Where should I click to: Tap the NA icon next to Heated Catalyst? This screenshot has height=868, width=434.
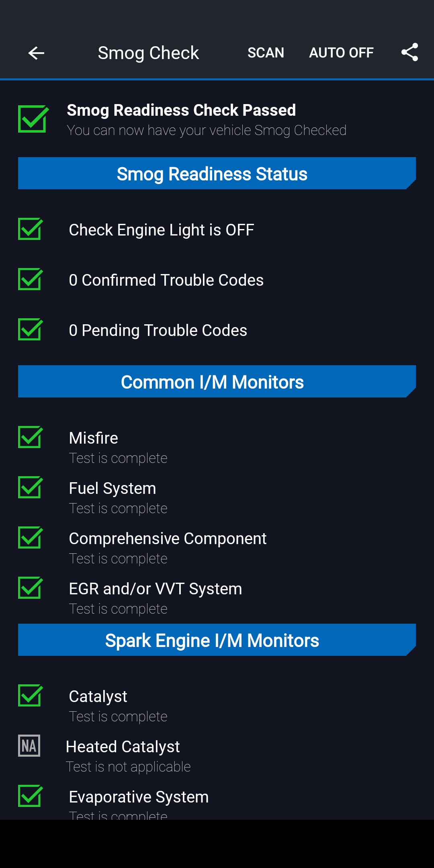(29, 745)
